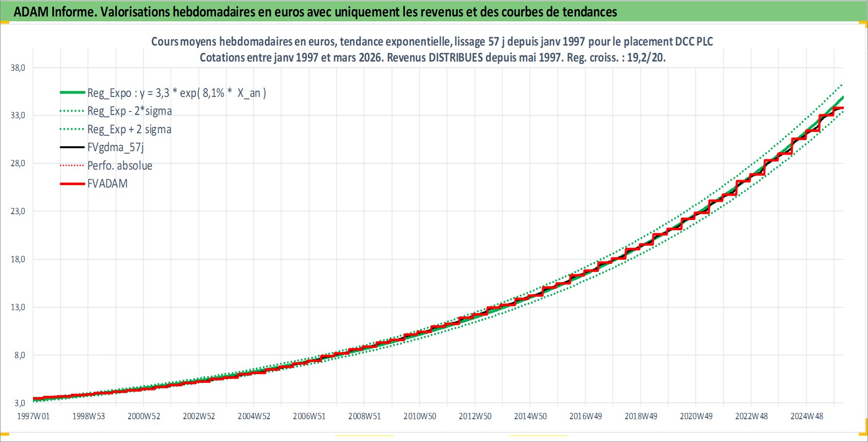Click the "18,0" vertical axis label

coord(18,259)
